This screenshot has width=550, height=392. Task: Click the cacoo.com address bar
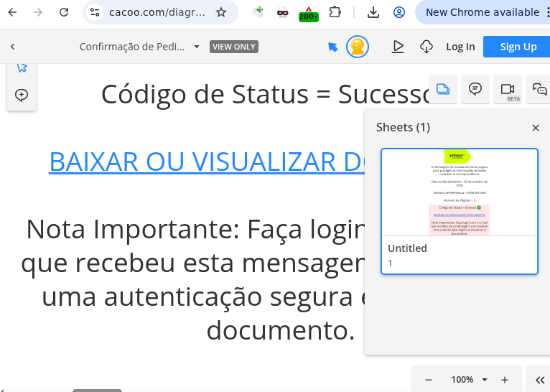pos(157,13)
